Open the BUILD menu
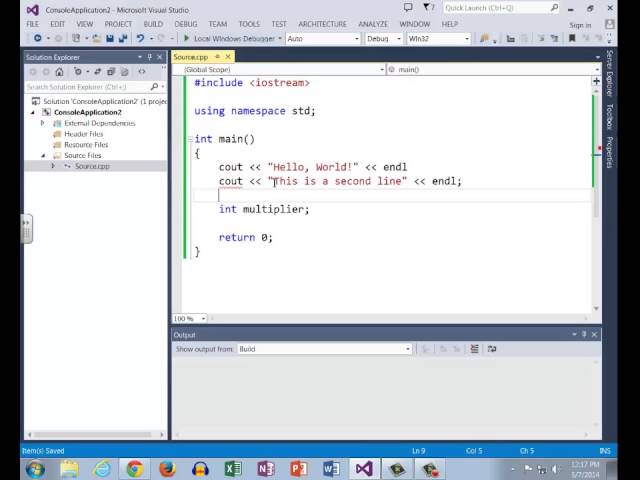Image resolution: width=640 pixels, height=480 pixels. [x=153, y=24]
